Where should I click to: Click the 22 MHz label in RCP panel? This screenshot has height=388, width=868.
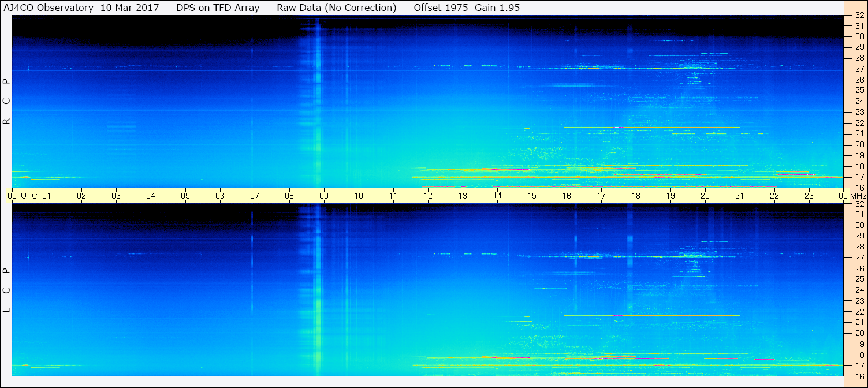pos(859,123)
